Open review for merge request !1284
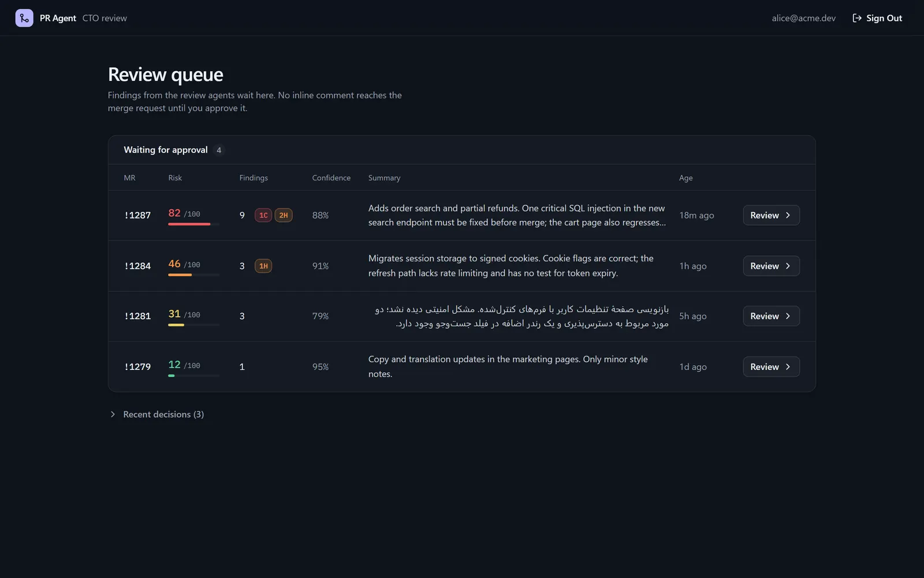The height and width of the screenshot is (578, 924). click(771, 266)
